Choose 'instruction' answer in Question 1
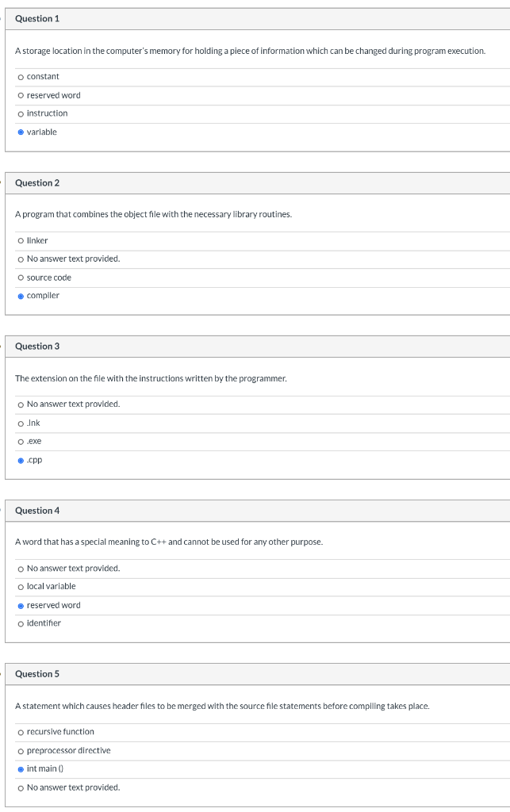Image resolution: width=510 pixels, height=812 pixels. tap(21, 114)
